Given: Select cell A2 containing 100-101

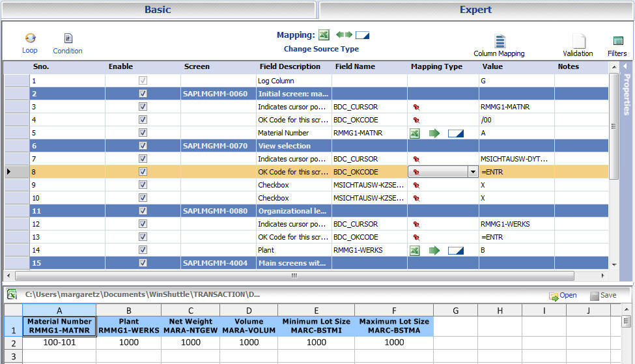Looking at the screenshot, I should pyautogui.click(x=59, y=343).
